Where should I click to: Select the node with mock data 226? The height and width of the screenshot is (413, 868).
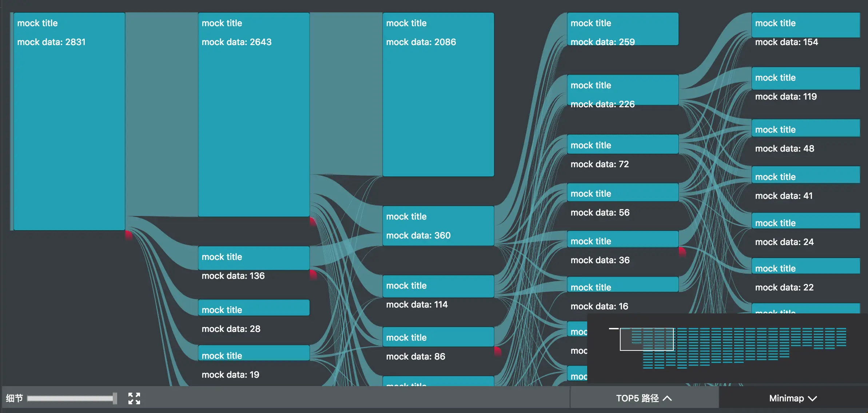point(622,90)
